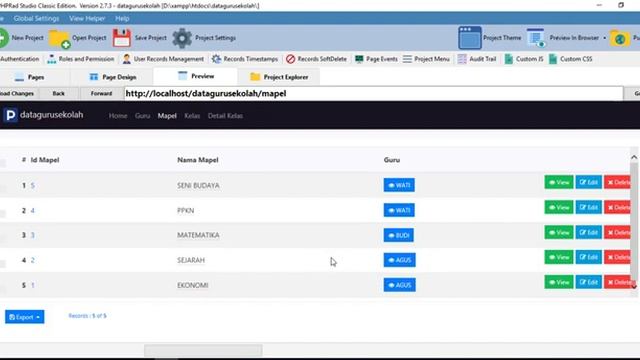
Task: Open Project Settings gear icon
Action: 182,38
